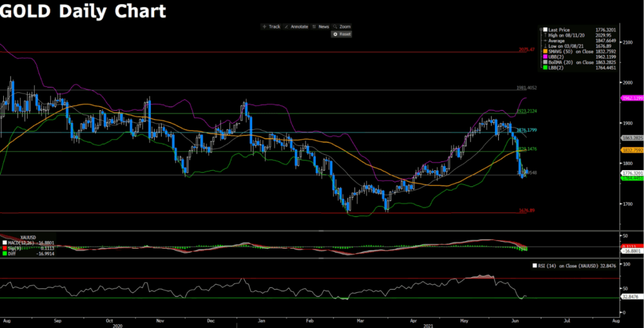Click the Aug label at chart start
The height and width of the screenshot is (328, 644).
click(x=6, y=319)
